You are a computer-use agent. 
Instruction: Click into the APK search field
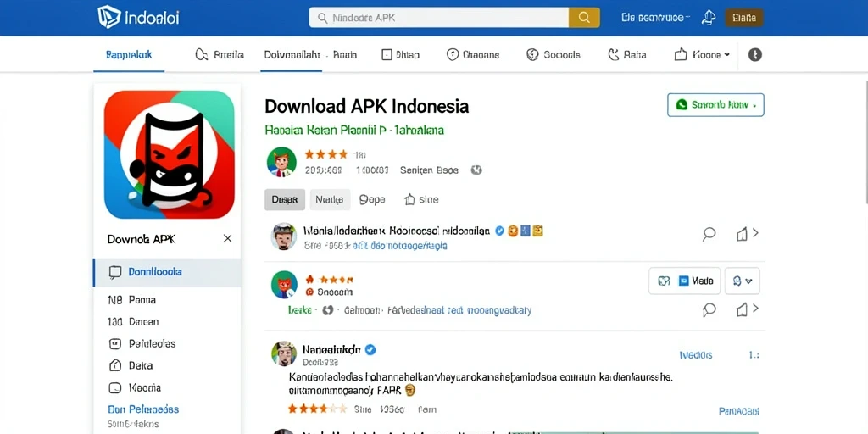point(439,18)
